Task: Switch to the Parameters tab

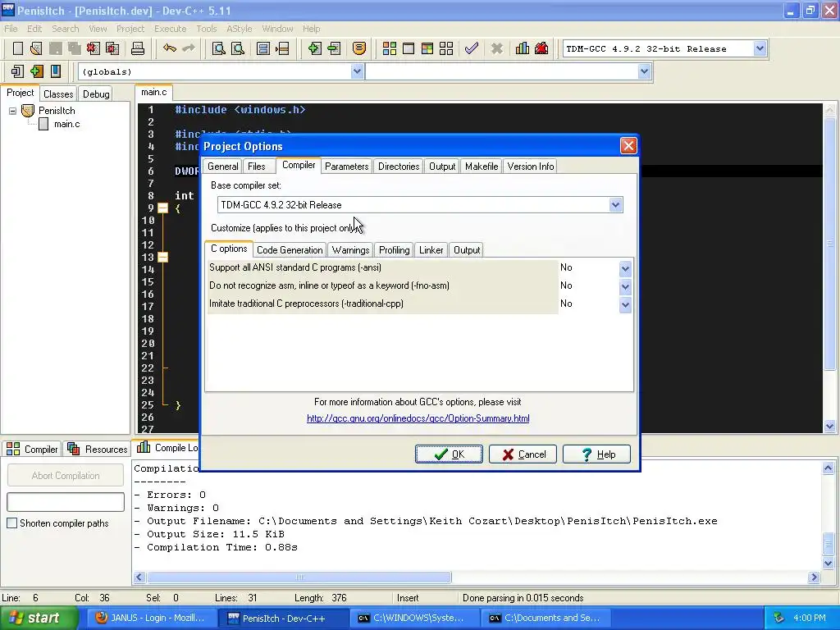Action: [347, 167]
